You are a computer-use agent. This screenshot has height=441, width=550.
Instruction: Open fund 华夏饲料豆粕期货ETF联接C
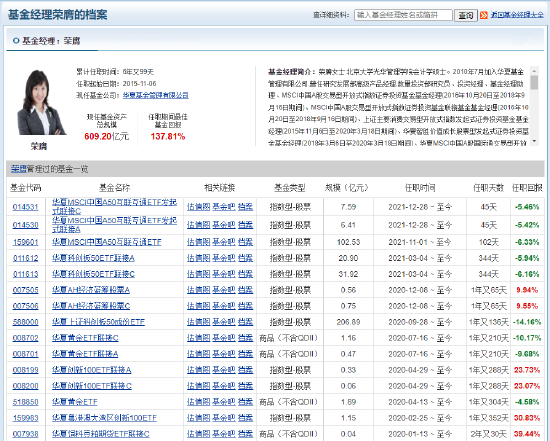click(101, 434)
